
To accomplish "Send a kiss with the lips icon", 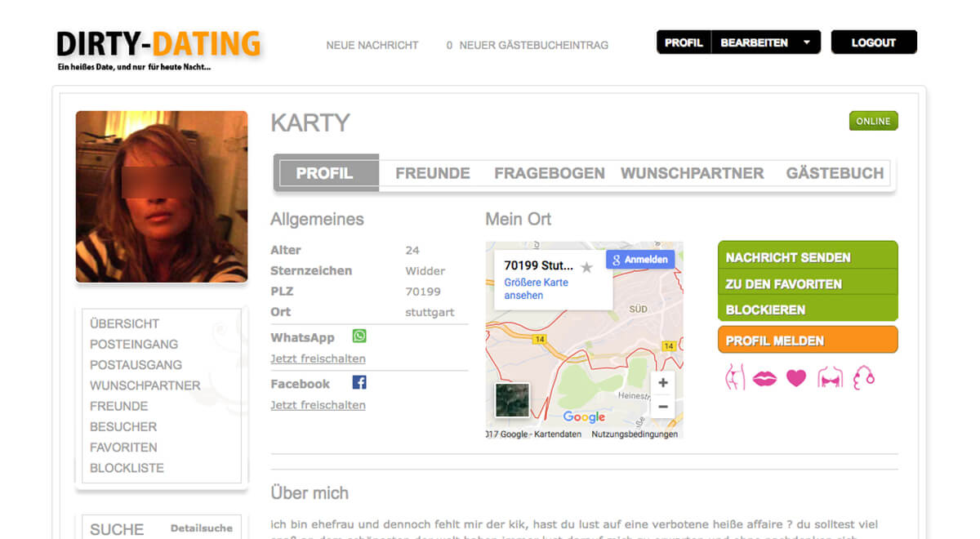I will pyautogui.click(x=764, y=378).
